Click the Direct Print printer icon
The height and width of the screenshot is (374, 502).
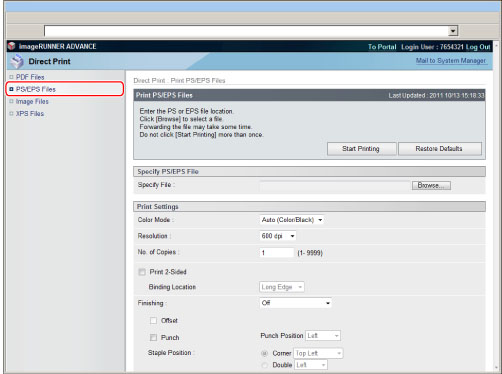[17, 61]
